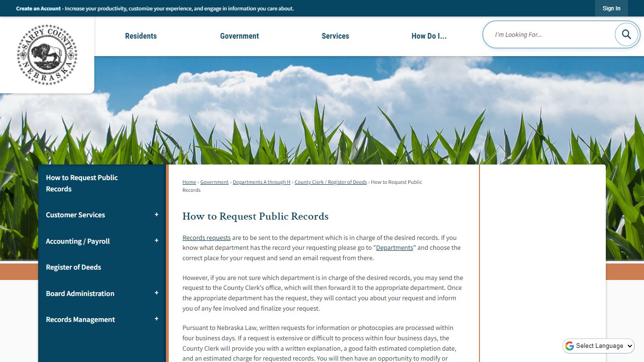The width and height of the screenshot is (644, 362).
Task: Go to the Home breadcrumb
Action: coord(189,182)
